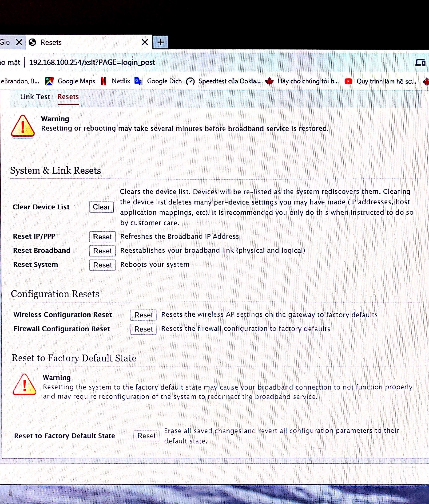This screenshot has height=504, width=429.
Task: Reset the Firewall Configuration to defaults
Action: (143, 329)
